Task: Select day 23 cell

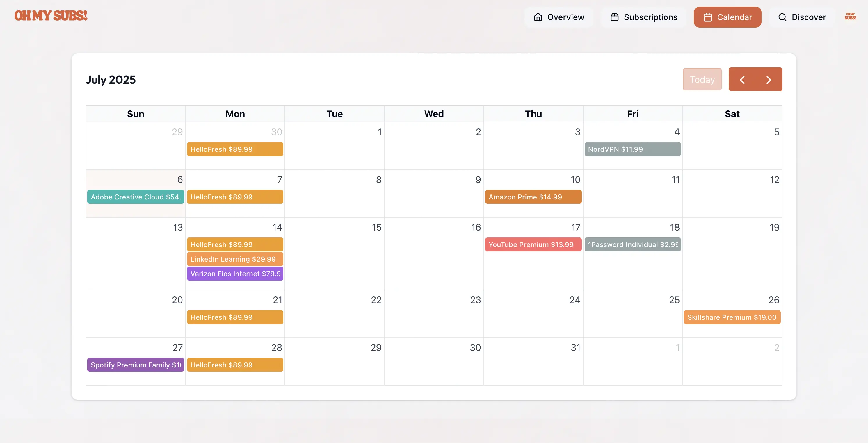Action: point(434,314)
